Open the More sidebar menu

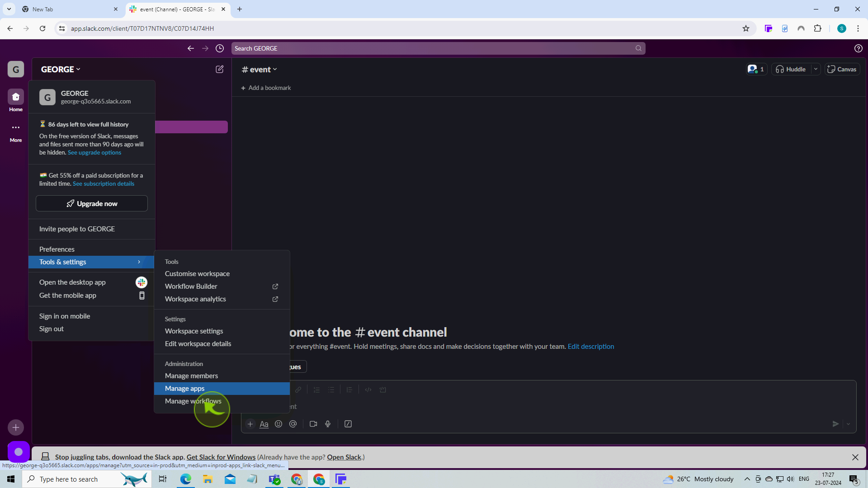click(x=16, y=132)
